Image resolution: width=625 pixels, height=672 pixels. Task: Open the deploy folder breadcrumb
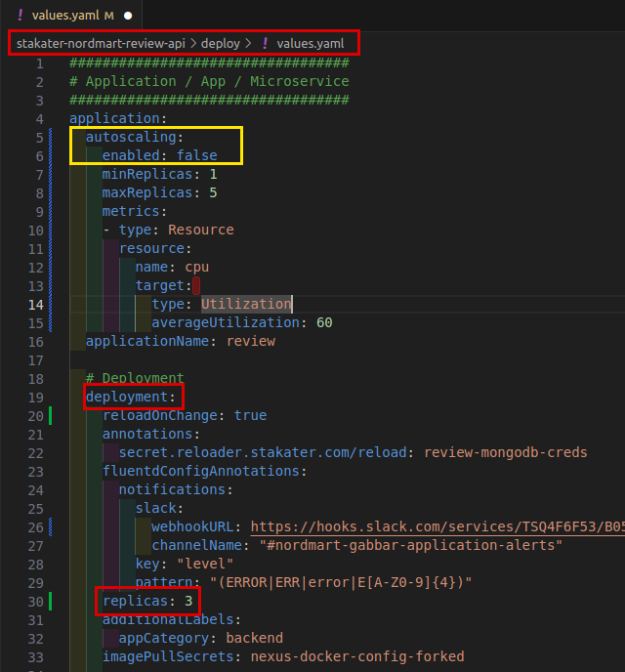221,44
